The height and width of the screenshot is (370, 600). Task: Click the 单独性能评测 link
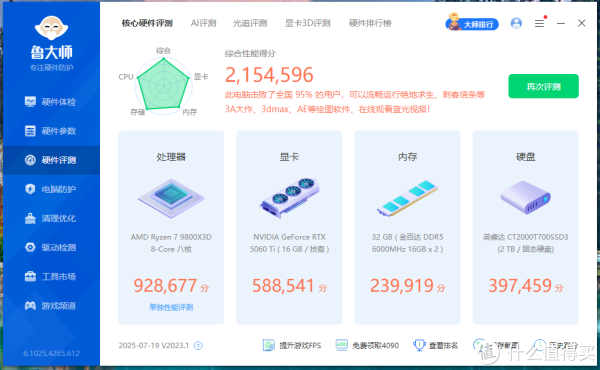point(171,307)
